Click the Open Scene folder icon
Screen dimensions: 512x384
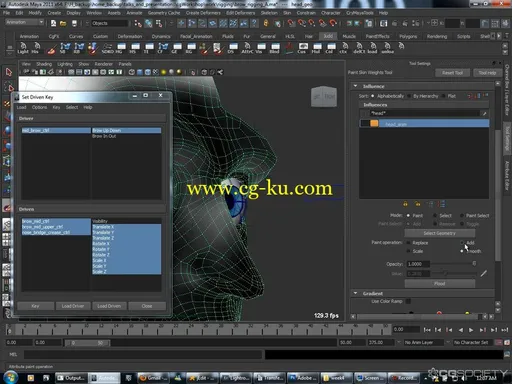point(63,23)
